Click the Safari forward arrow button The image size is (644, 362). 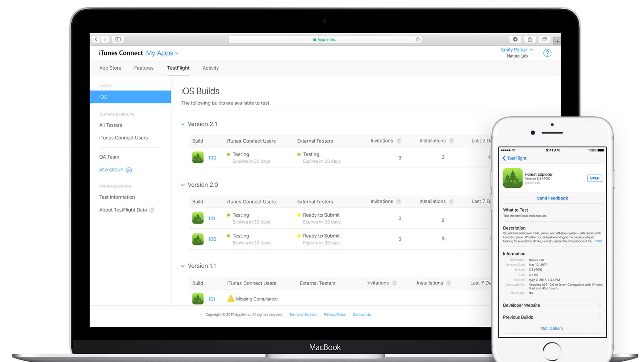point(105,39)
